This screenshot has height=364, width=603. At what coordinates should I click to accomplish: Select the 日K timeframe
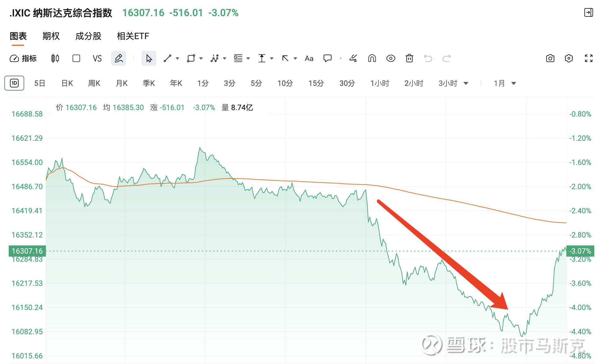click(67, 83)
